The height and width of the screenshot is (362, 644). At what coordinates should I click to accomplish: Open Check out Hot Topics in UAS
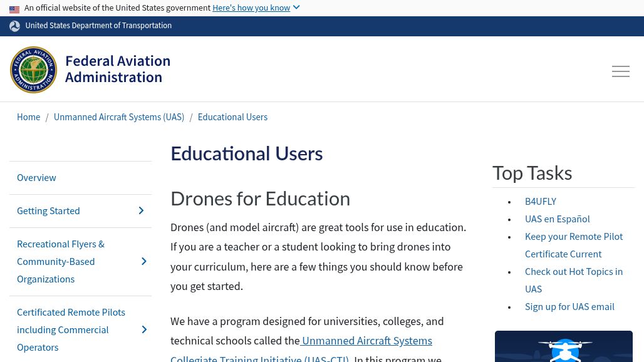pyautogui.click(x=573, y=280)
